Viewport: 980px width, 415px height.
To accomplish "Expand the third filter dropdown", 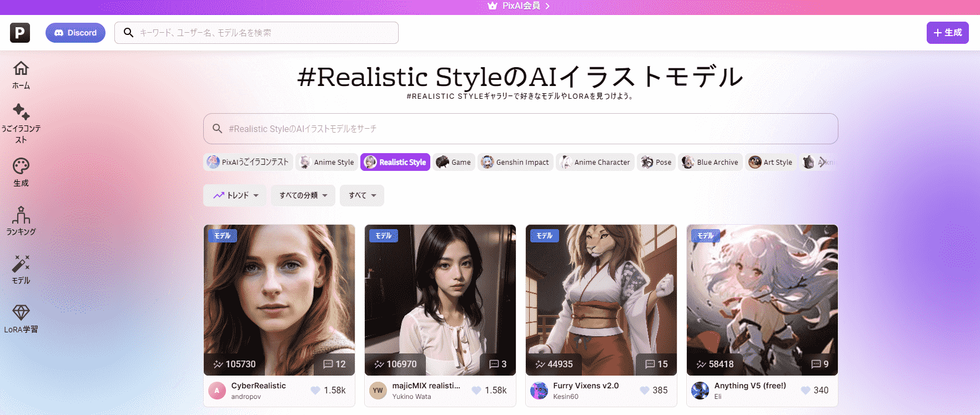I will coord(362,195).
